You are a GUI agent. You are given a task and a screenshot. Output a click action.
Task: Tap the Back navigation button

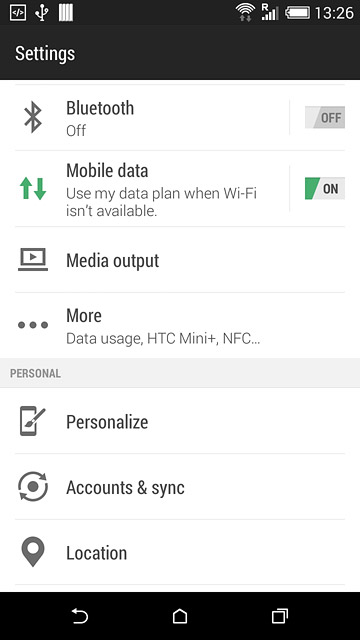tap(80, 616)
